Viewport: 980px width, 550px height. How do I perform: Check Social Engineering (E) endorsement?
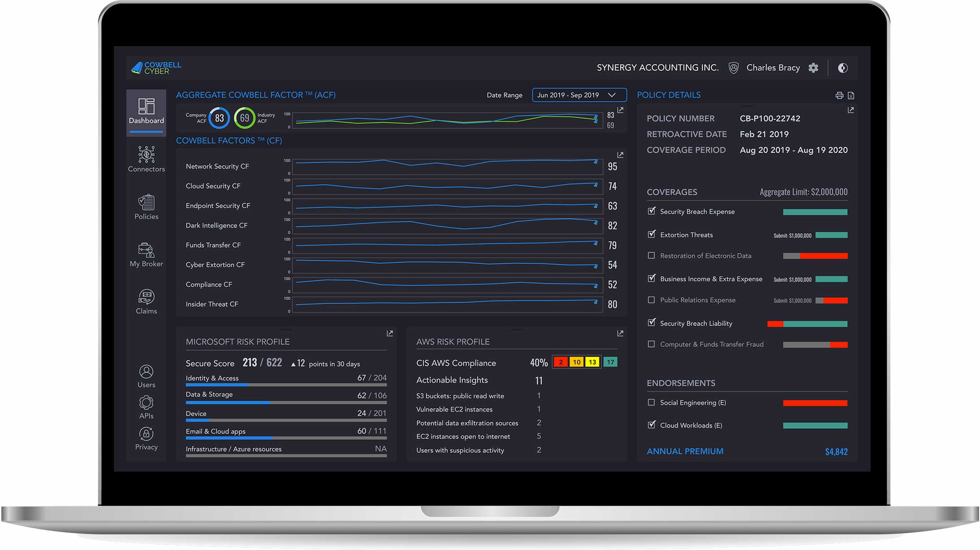pyautogui.click(x=652, y=402)
